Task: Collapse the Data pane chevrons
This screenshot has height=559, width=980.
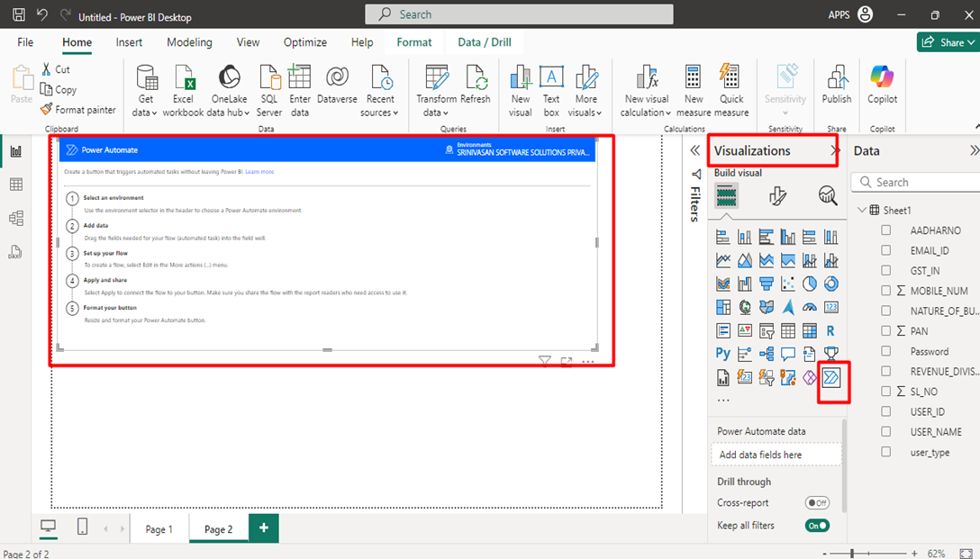Action: pos(974,150)
